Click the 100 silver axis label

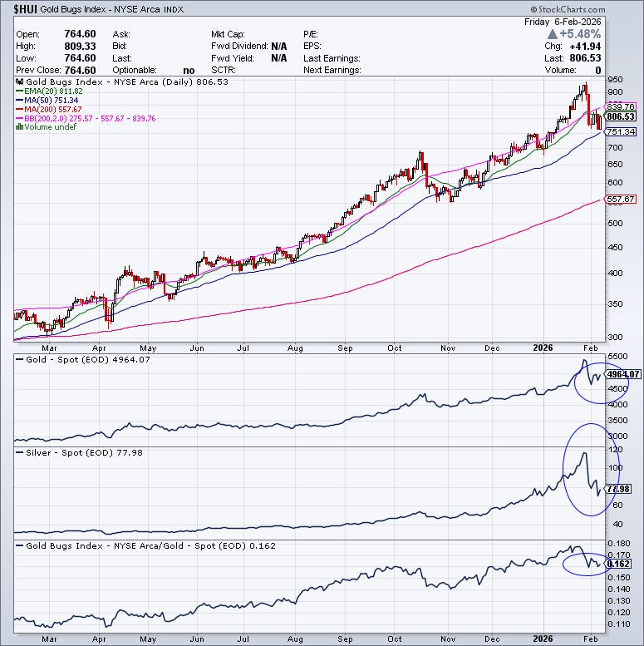[616, 467]
